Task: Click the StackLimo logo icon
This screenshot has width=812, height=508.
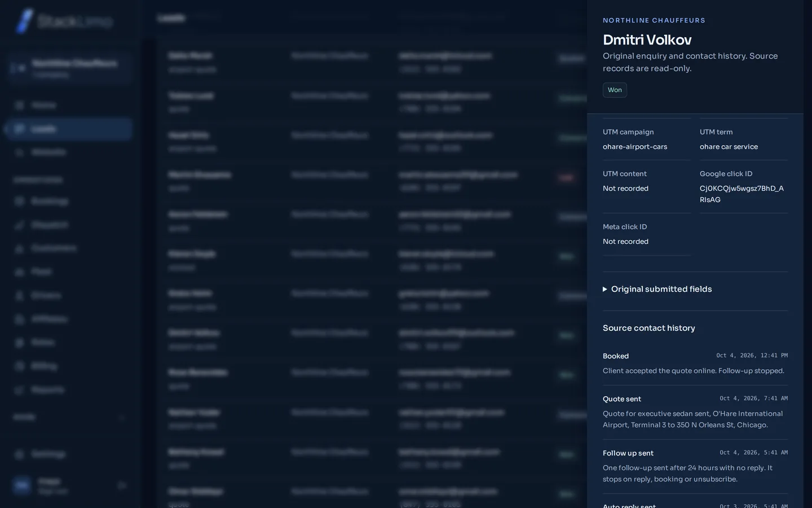Action: pos(24,21)
